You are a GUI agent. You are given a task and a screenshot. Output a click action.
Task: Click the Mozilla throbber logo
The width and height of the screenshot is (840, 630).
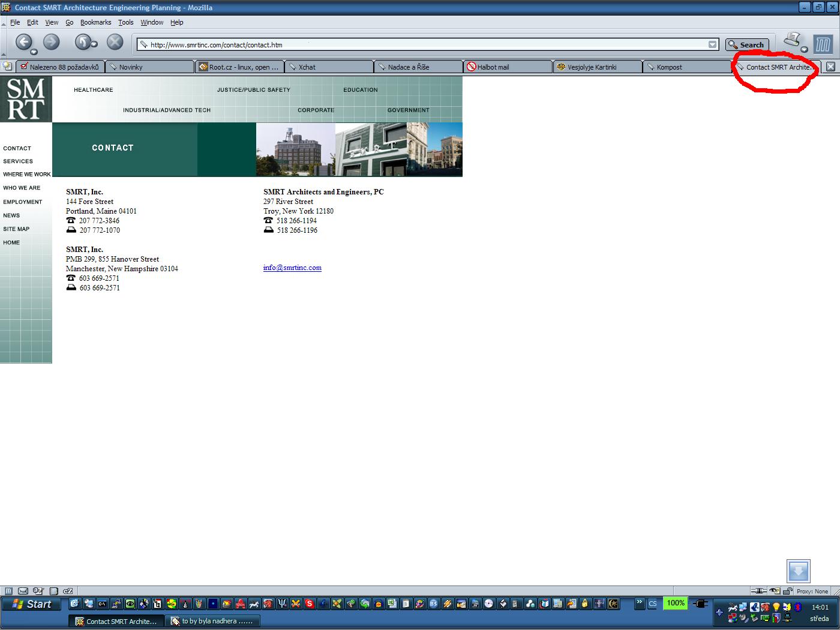click(823, 44)
